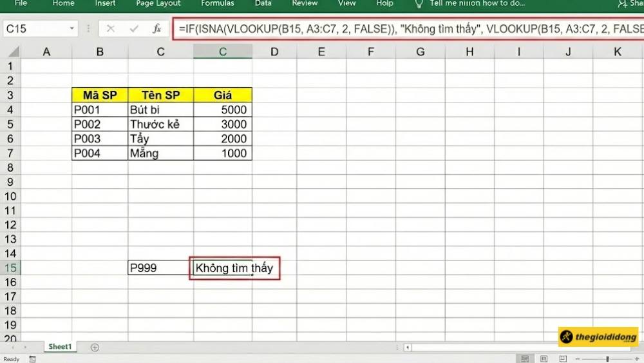The width and height of the screenshot is (644, 363).
Task: Switch to the Page Layout ribbon tab
Action: tap(158, 3)
